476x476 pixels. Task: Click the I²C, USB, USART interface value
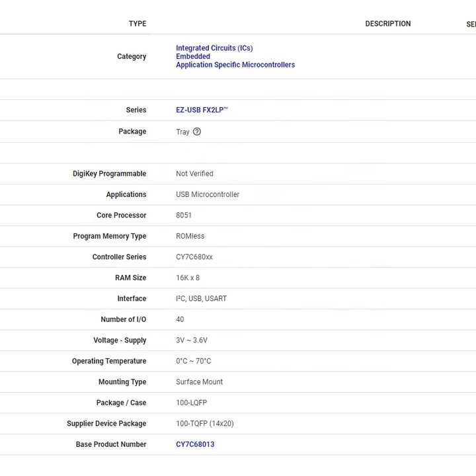point(201,299)
